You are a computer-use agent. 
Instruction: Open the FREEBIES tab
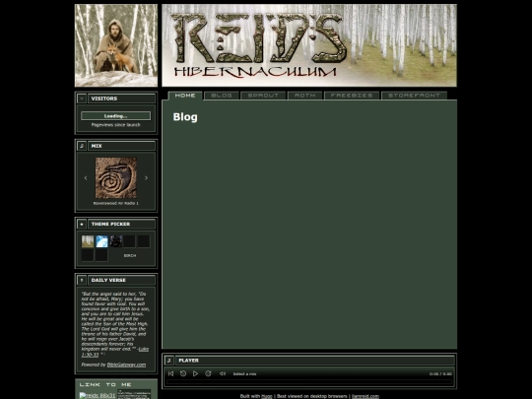tap(352, 96)
